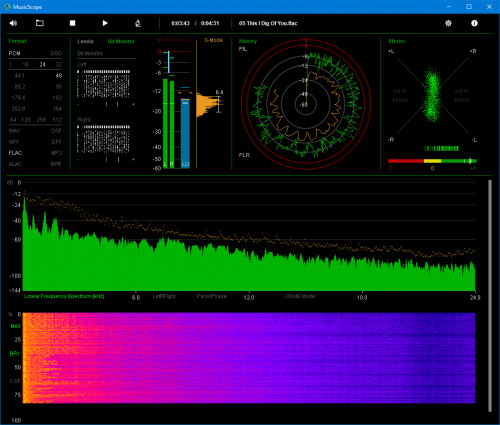Click the Stereo panel heading
The width and height of the screenshot is (500, 425).
coord(397,41)
